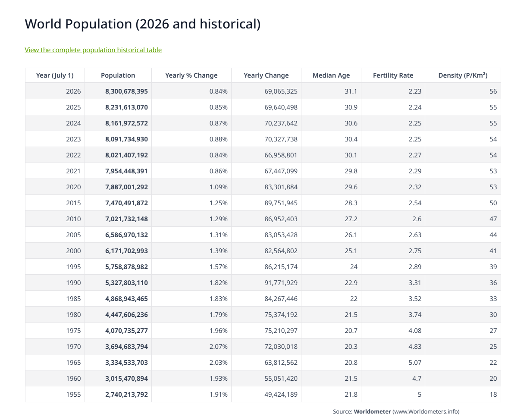Select population value 5,758,878,982
The image size is (530, 420).
126,266
